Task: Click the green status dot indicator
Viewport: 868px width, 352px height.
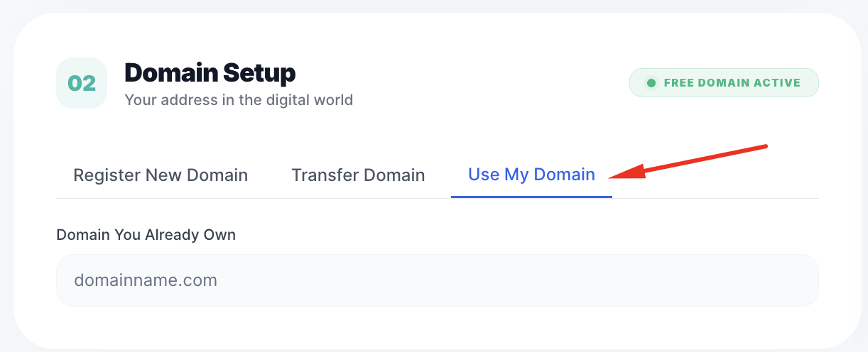Action: [651, 83]
